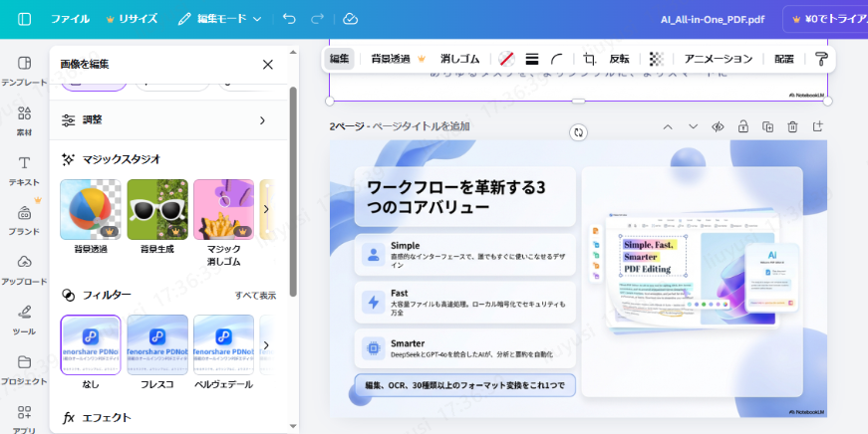Screen dimensions: 868x434
Task: Click the copy style paint roller icon
Action: coord(821,59)
